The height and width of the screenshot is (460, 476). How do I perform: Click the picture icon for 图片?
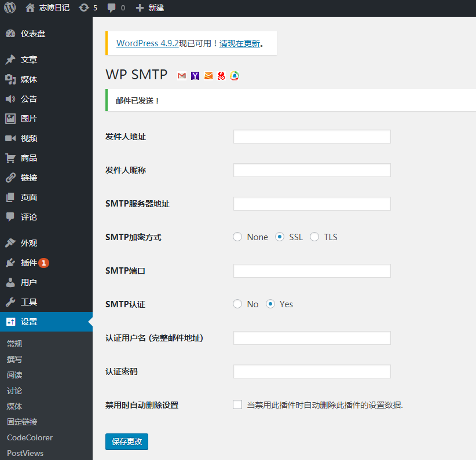(10, 119)
